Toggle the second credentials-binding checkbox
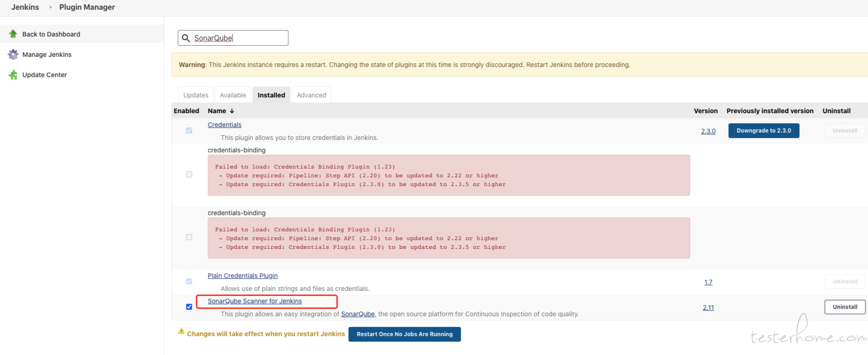Screen dimensions: 868x355 (x=189, y=237)
